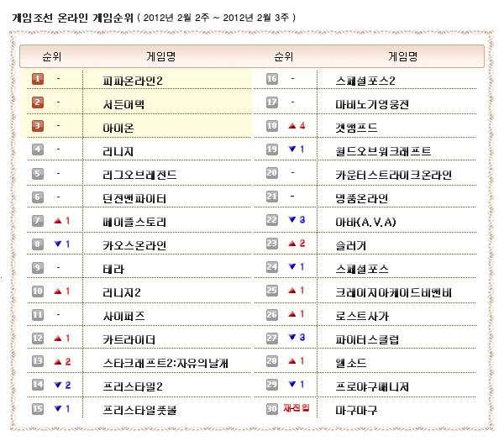Click the up arrow next to 메이플스토리
This screenshot has width=504, height=441.
[56, 222]
